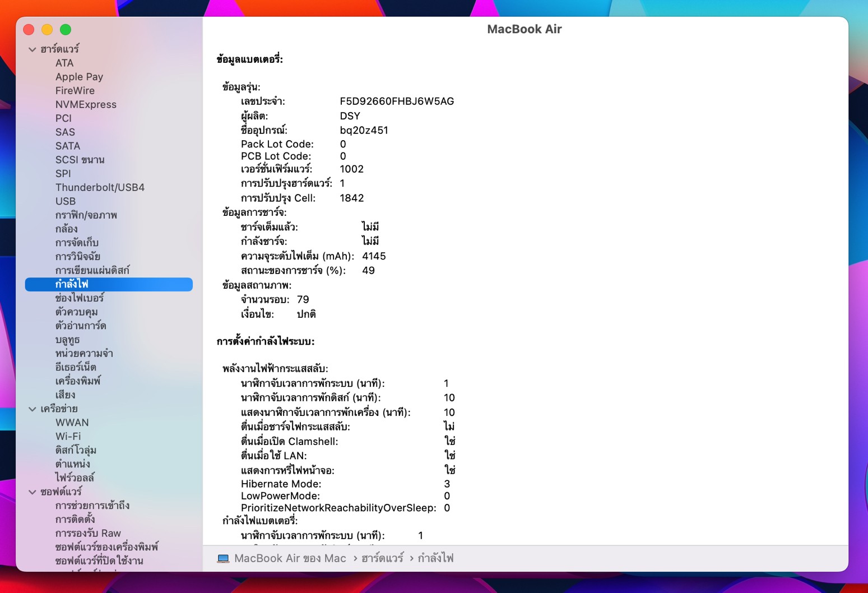Select บลูทูธ in the sidebar
This screenshot has height=593, width=868.
[67, 340]
